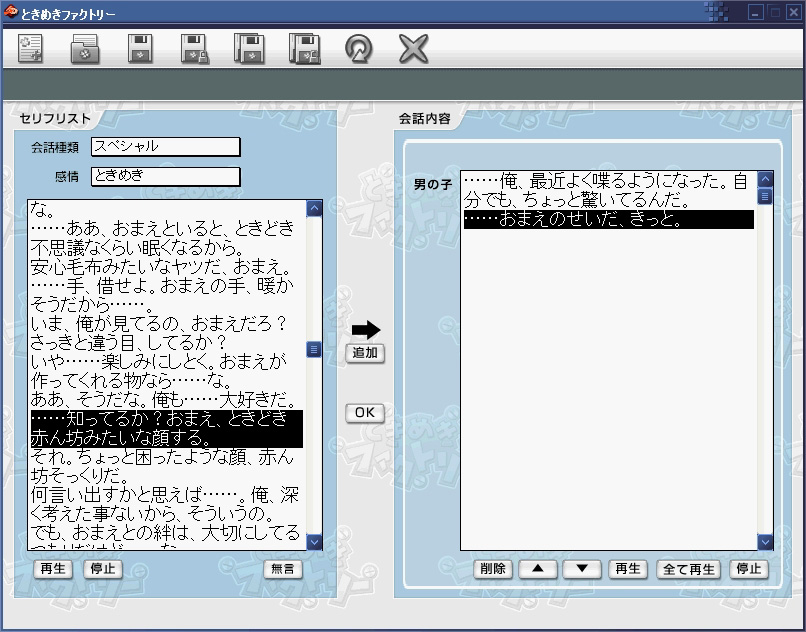
Task: Click the 感情 field showing ときめき
Action: pyautogui.click(x=166, y=176)
